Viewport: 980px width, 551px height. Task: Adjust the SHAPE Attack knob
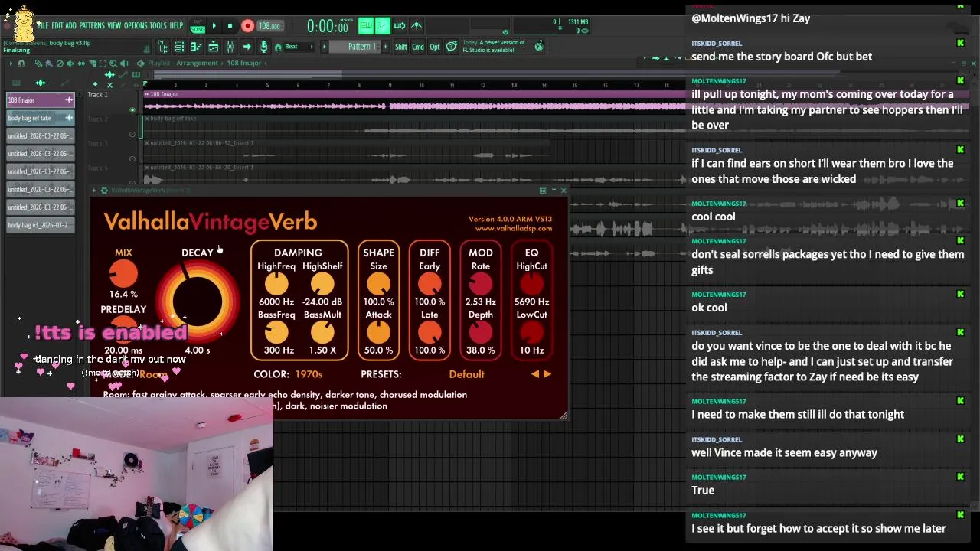coord(378,332)
